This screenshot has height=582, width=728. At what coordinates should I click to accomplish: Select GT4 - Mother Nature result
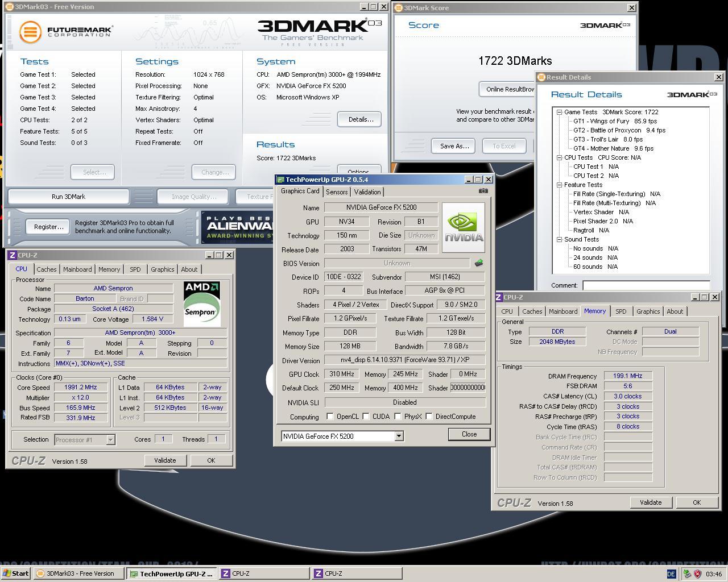click(614, 148)
